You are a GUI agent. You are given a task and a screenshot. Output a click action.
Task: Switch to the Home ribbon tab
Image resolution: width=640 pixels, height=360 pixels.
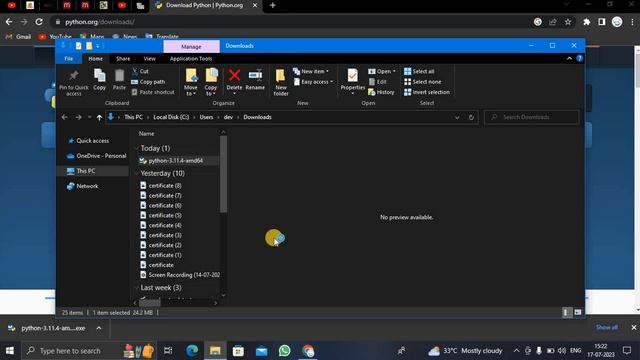click(x=96, y=58)
